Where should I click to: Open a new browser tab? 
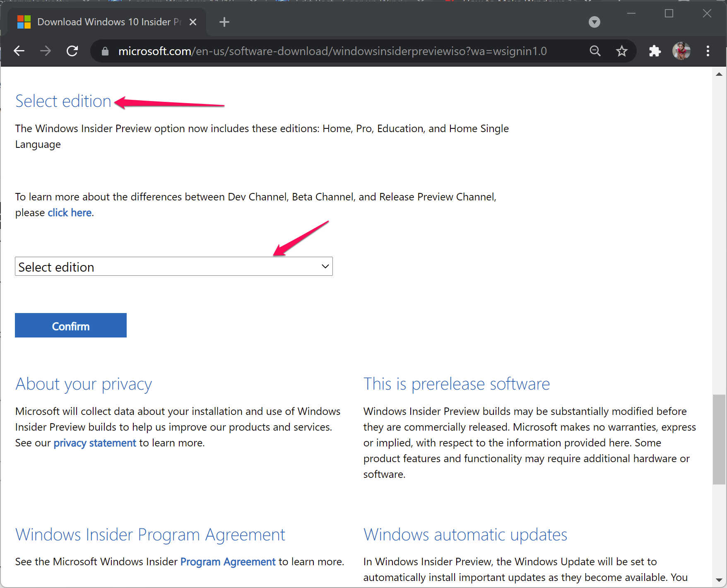coord(224,22)
